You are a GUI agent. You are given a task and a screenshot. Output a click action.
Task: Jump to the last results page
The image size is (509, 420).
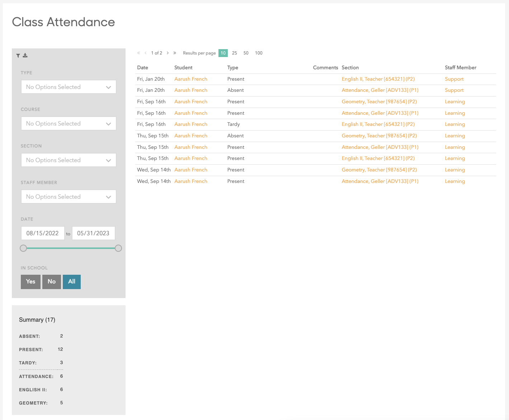click(x=175, y=53)
